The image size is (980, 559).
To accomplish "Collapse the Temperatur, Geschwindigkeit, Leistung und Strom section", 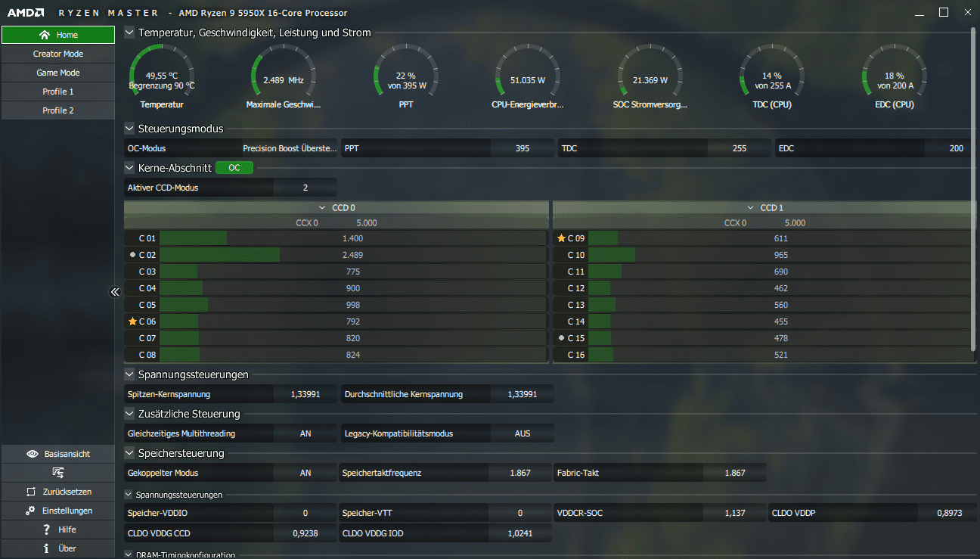I will pos(129,33).
